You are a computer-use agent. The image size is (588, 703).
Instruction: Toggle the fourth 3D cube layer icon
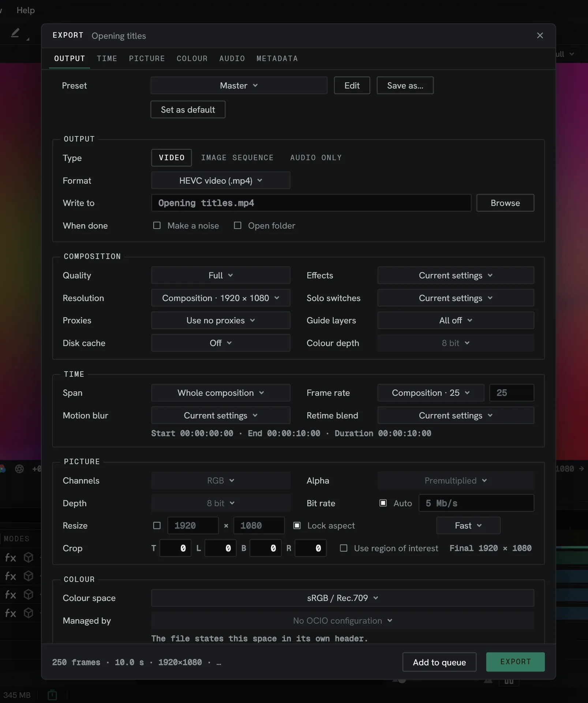(x=29, y=612)
